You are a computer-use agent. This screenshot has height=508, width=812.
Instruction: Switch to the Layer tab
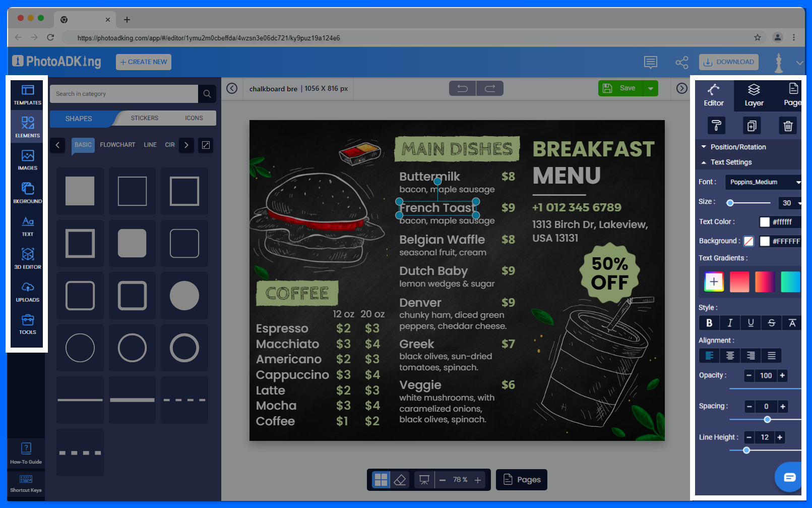point(754,95)
